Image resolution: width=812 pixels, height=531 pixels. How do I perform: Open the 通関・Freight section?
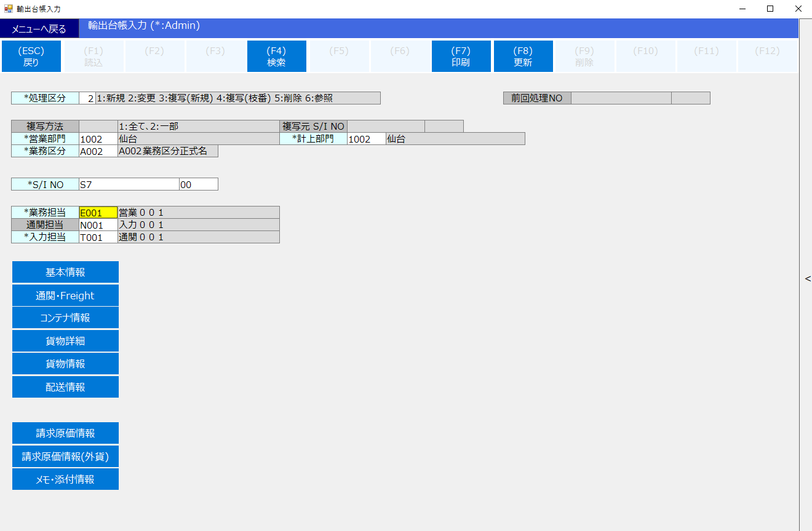tap(65, 296)
